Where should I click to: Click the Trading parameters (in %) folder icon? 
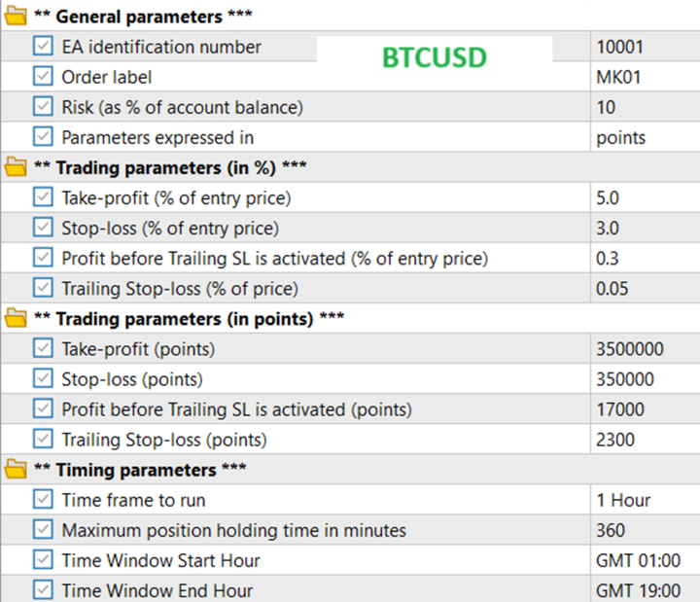click(16, 167)
